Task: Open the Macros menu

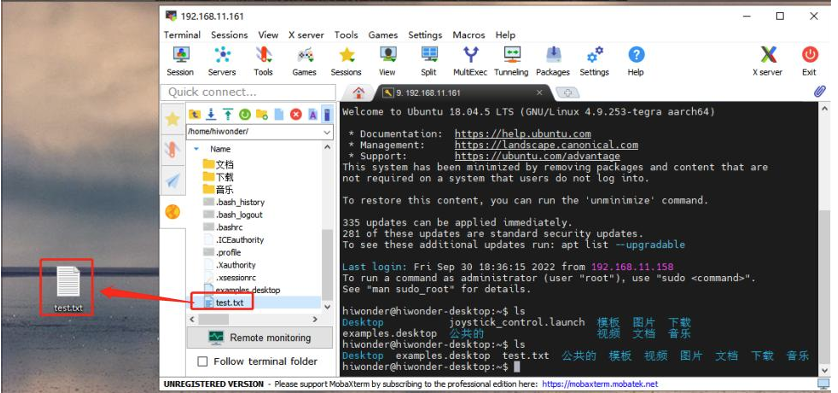Action: tap(469, 35)
